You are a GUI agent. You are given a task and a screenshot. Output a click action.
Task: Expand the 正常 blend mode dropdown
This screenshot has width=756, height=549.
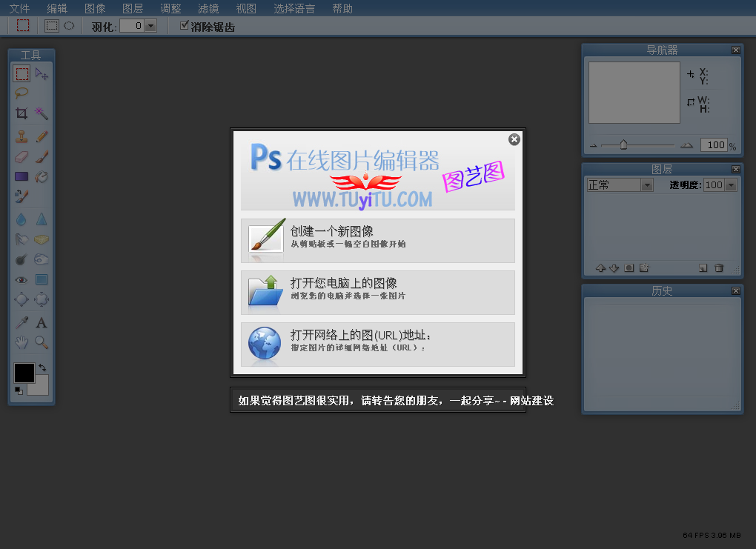(647, 185)
